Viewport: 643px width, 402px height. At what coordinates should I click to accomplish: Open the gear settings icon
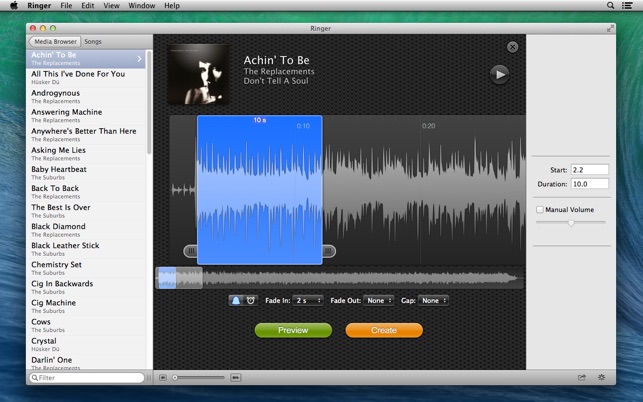click(601, 377)
